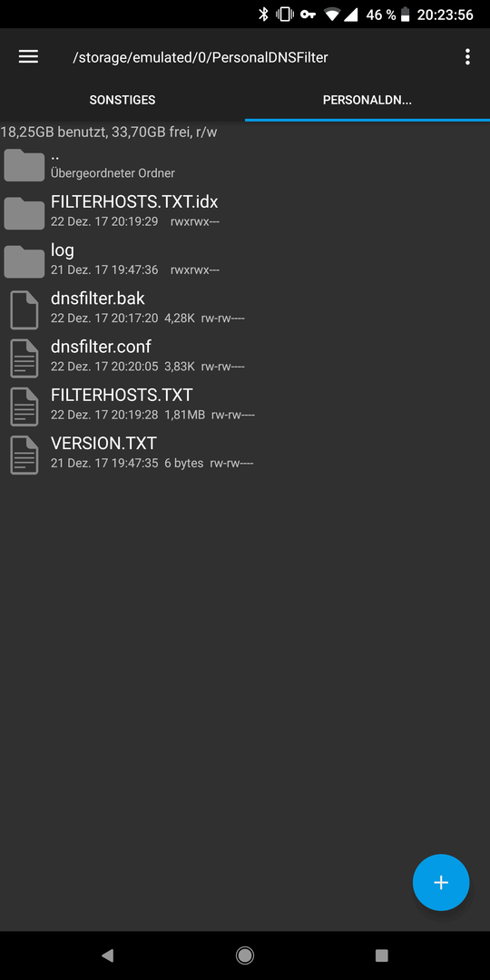
Task: Open the three-dot overflow menu
Action: [x=467, y=57]
